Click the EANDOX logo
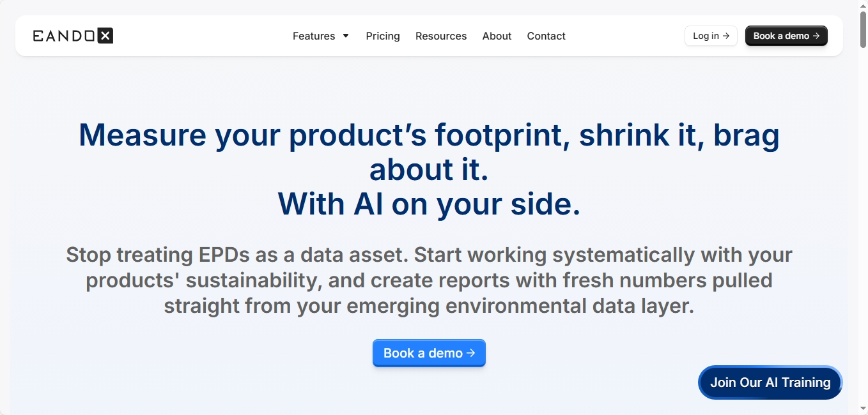868x415 pixels. [72, 35]
